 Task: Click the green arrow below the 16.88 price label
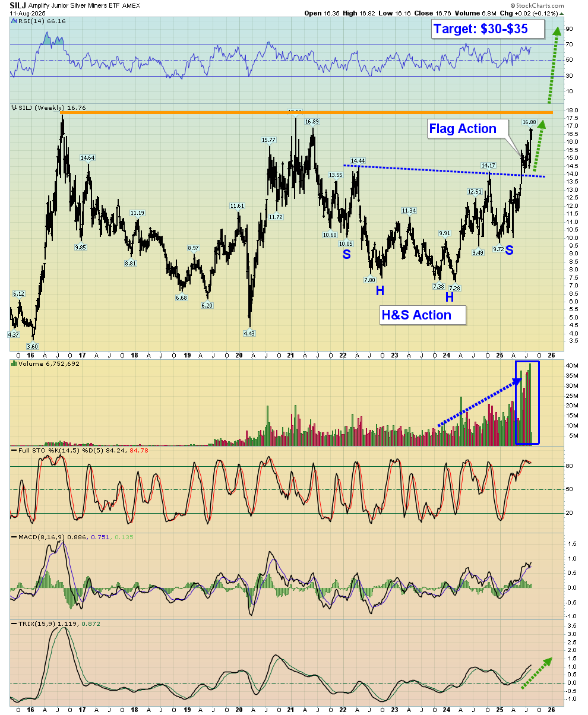click(x=537, y=151)
